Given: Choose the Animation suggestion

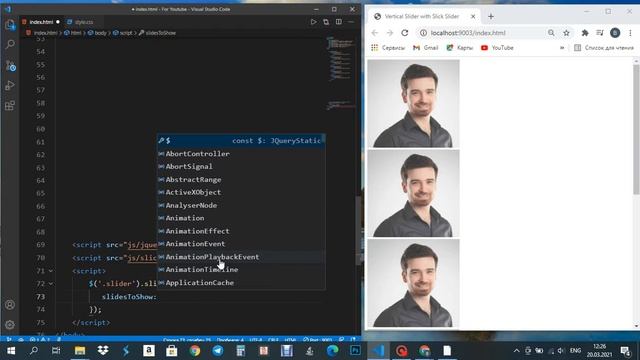Looking at the screenshot, I should 241,218.
